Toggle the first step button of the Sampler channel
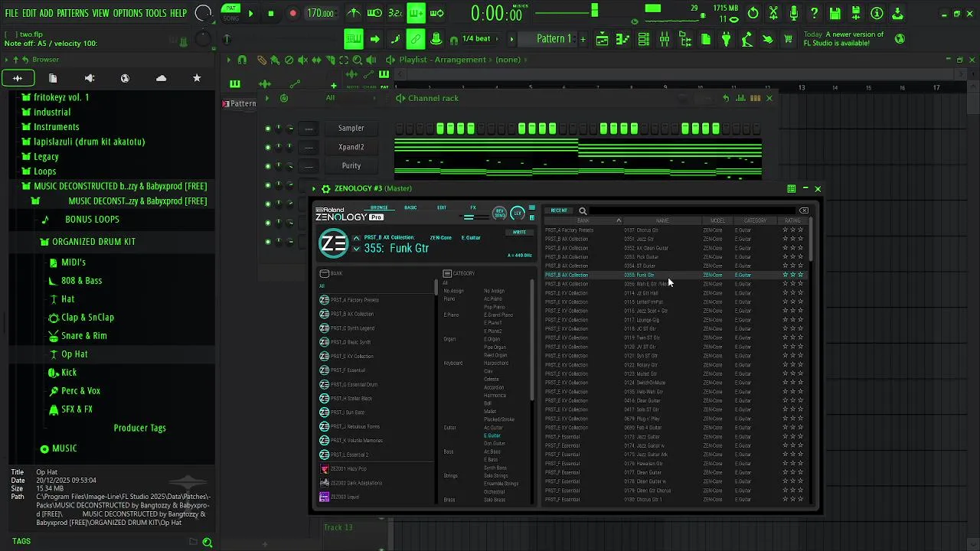Image resolution: width=980 pixels, height=551 pixels. (x=399, y=129)
